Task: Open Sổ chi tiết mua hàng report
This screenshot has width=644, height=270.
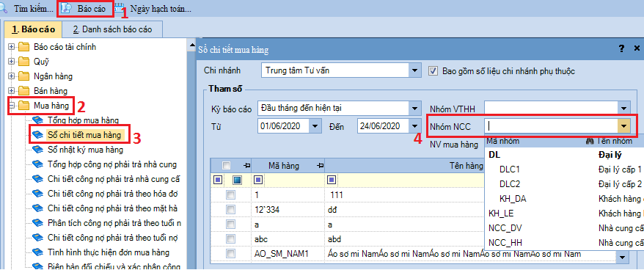Action: 84,135
